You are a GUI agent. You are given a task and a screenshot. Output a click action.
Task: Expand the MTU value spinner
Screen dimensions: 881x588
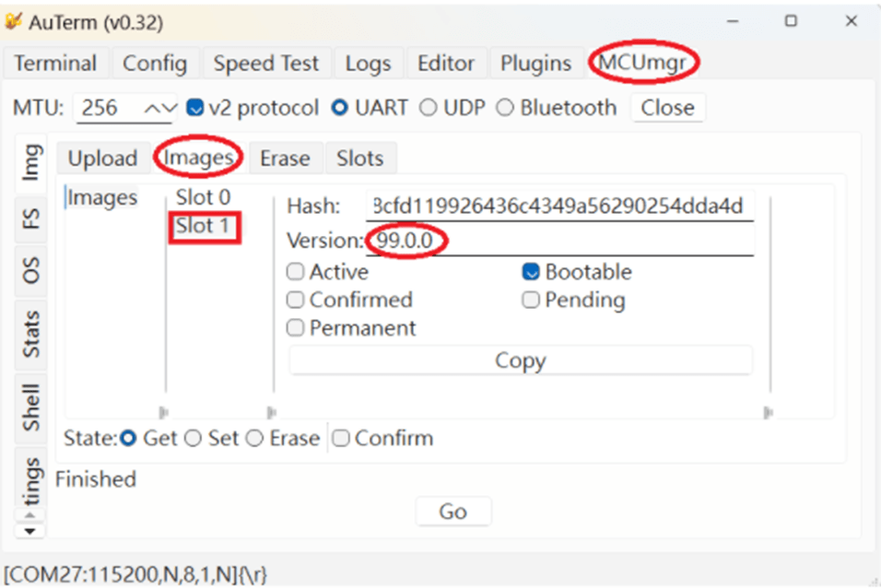coord(157,108)
